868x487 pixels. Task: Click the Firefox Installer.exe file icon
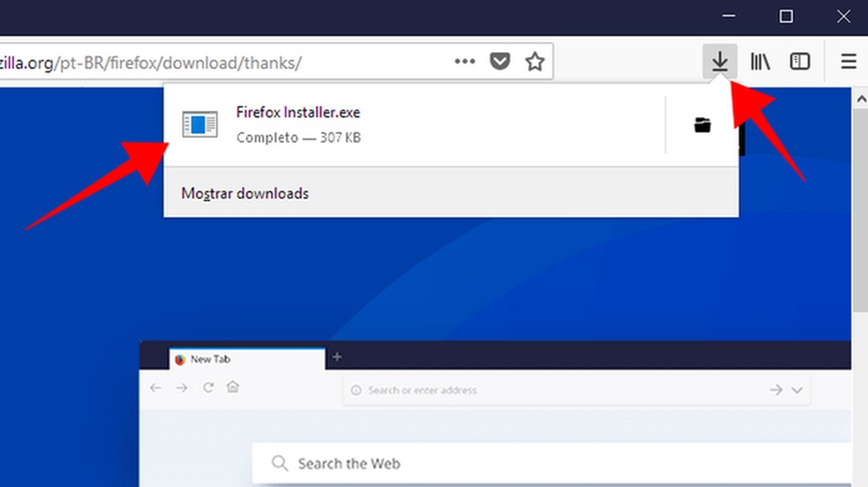pyautogui.click(x=200, y=124)
